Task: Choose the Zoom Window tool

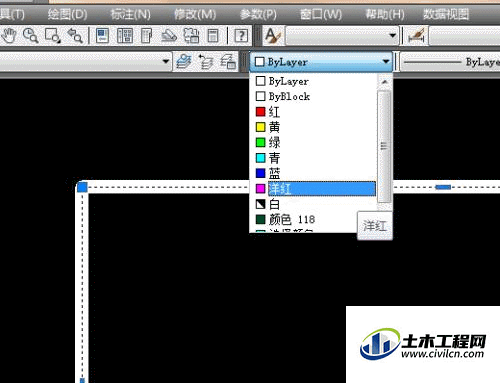Action: point(53,35)
